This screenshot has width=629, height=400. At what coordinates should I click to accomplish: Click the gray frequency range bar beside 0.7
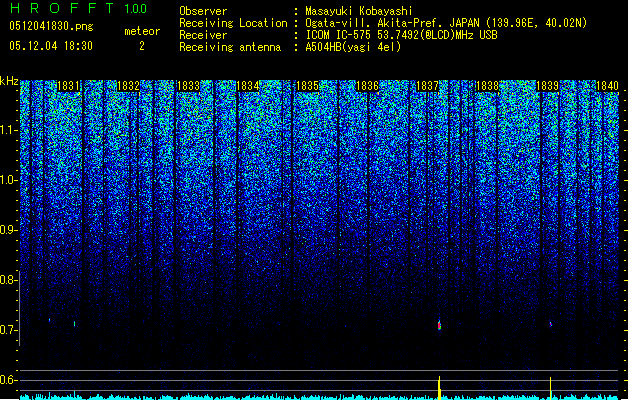(x=19, y=308)
